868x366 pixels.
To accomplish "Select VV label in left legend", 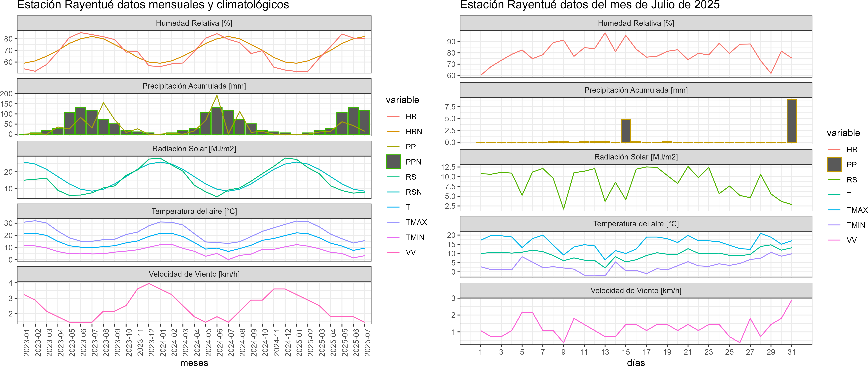I will [411, 253].
